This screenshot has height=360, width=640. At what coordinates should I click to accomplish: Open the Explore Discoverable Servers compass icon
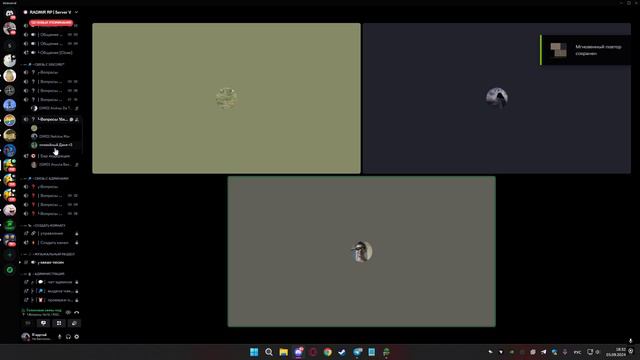[10, 270]
